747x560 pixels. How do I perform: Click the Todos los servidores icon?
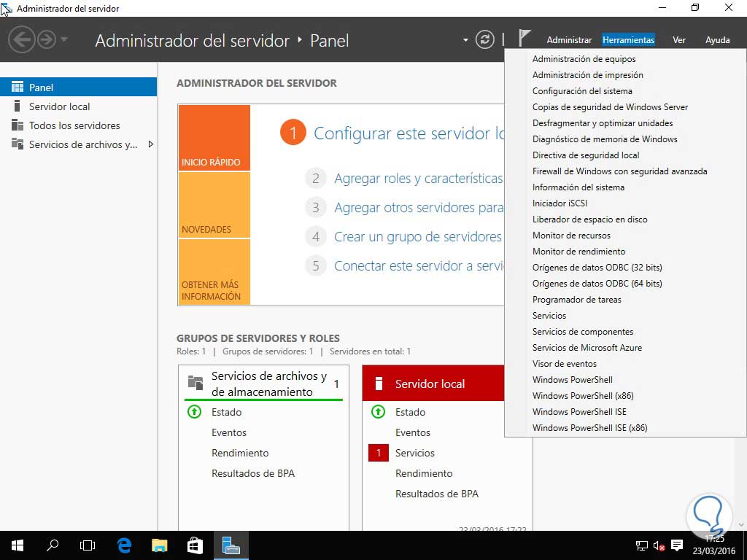[18, 125]
